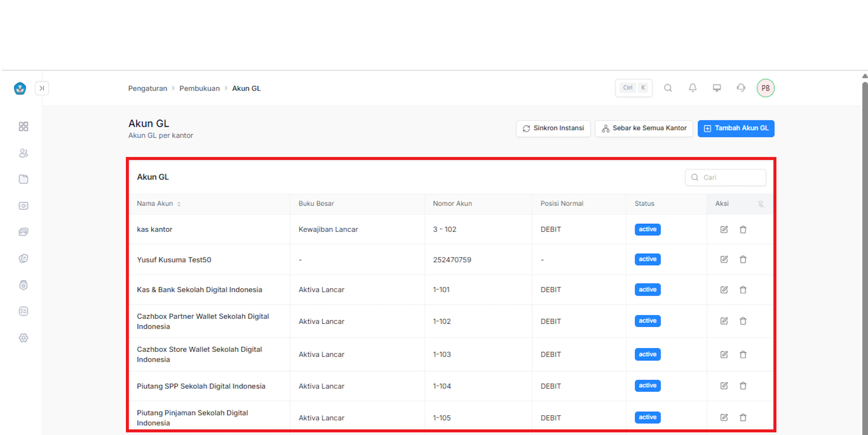This screenshot has width=868, height=435.
Task: Open the stacked notes icon in sidebar
Action: click(23, 259)
